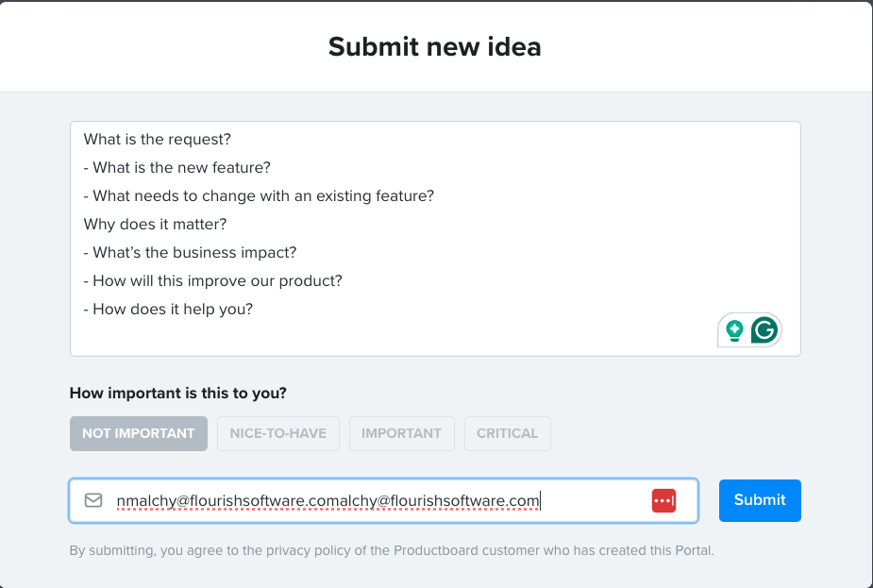The width and height of the screenshot is (873, 588).
Task: Mark the idea as CRITICAL
Action: point(507,433)
